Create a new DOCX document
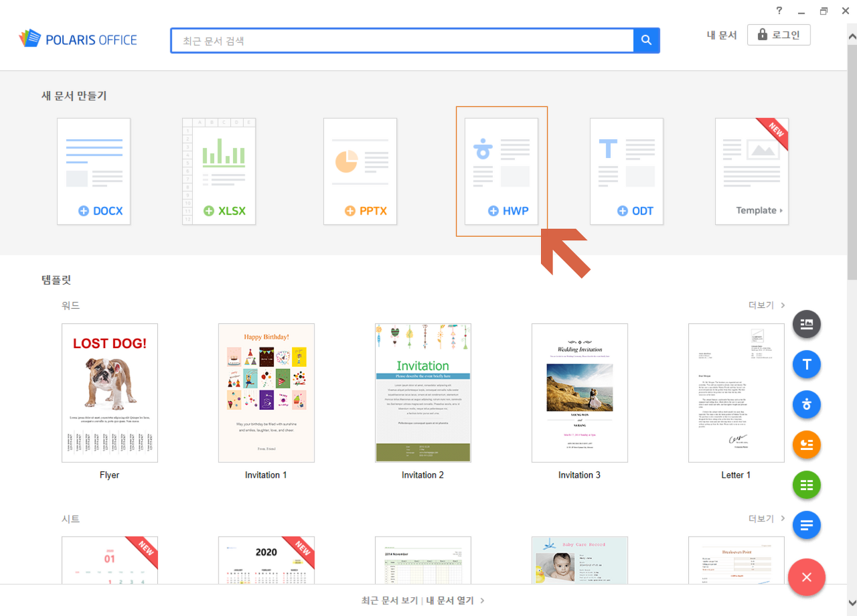Image resolution: width=857 pixels, height=616 pixels. (94, 171)
